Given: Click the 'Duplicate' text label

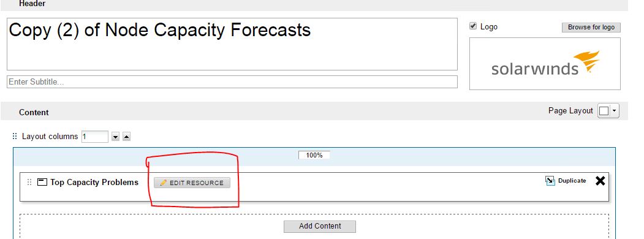Looking at the screenshot, I should [572, 181].
